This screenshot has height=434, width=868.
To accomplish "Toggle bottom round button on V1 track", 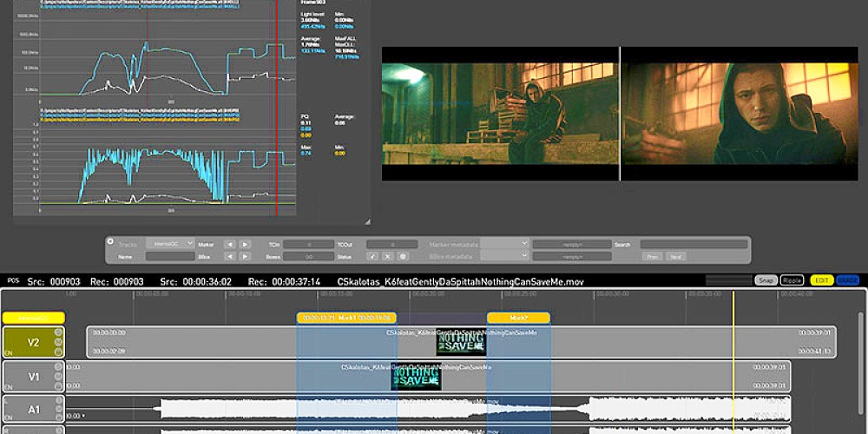I will pos(57,385).
